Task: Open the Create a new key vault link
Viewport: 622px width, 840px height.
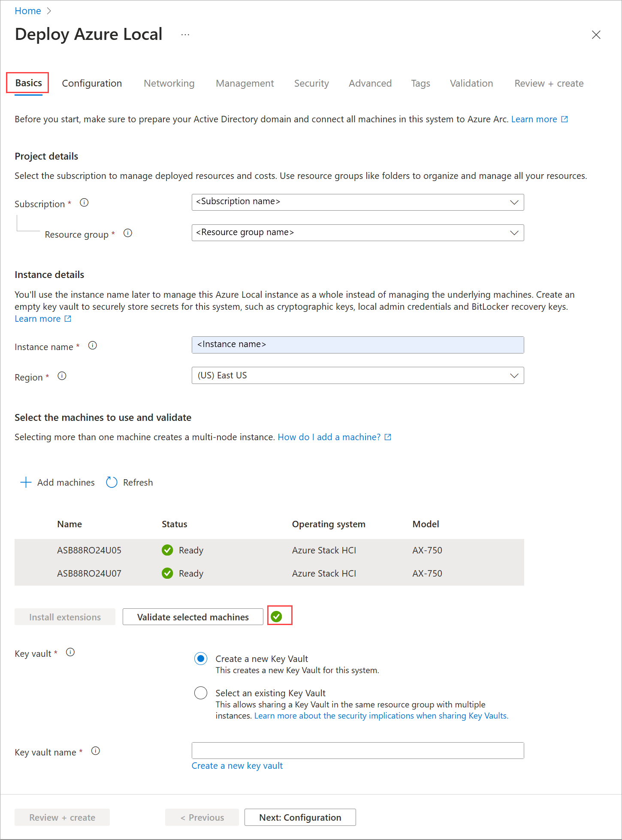Action: coord(237,766)
